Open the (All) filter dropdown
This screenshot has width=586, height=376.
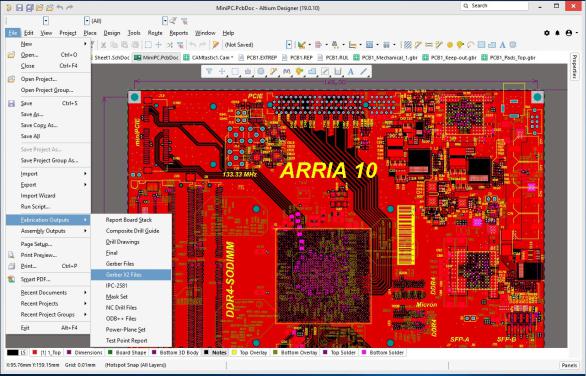[x=87, y=21]
